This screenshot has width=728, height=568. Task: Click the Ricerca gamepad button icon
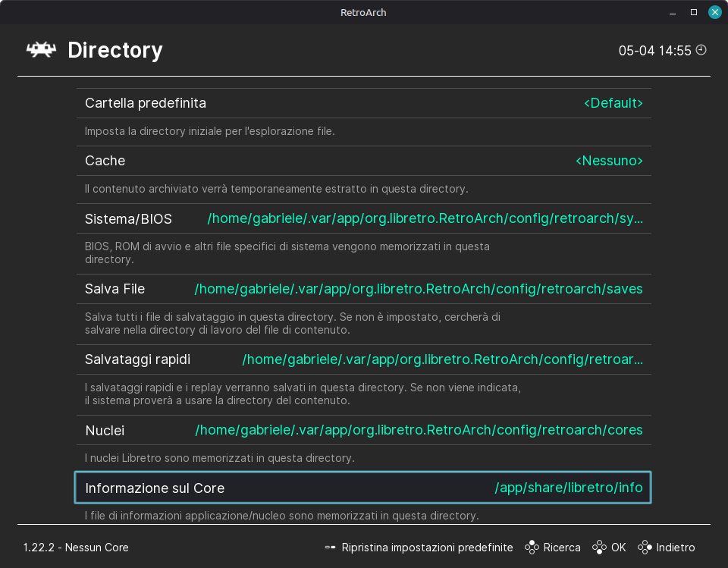[532, 548]
